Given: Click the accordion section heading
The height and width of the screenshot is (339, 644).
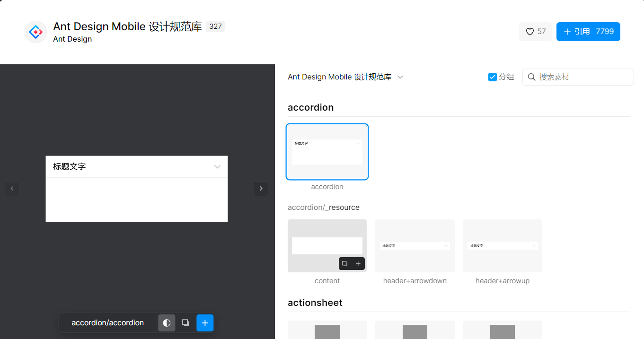Looking at the screenshot, I should click(310, 107).
